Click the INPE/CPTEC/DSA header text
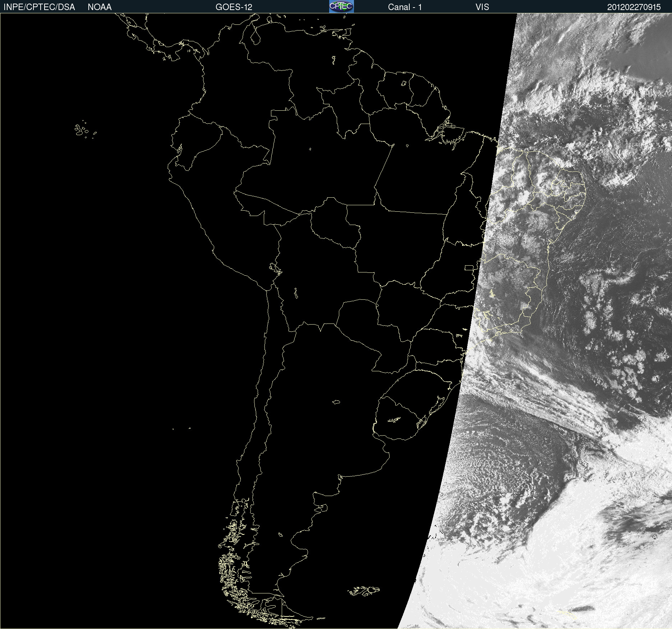This screenshot has height=629, width=672. 39,7
